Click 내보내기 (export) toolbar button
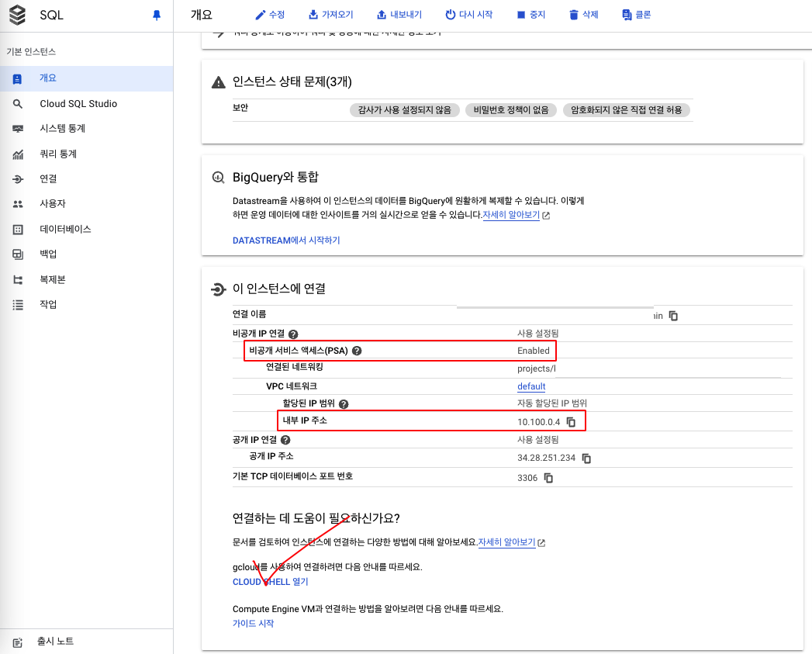 [x=399, y=15]
